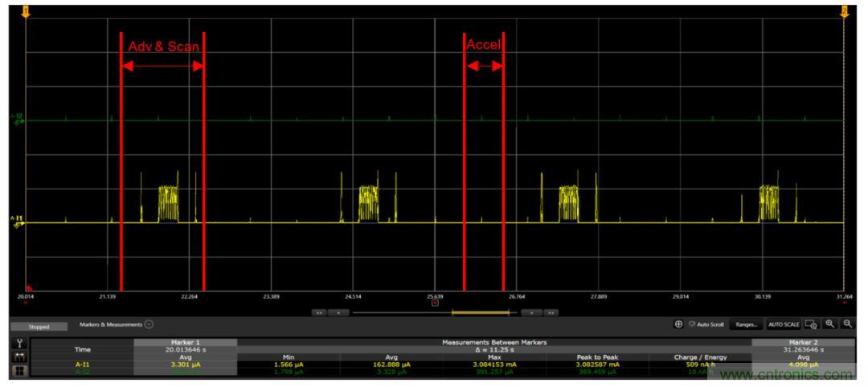Collapse the Markers & Measurements panel

[149, 324]
